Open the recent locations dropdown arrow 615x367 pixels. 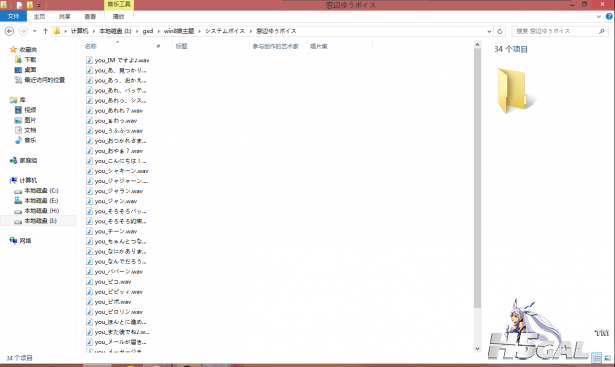click(x=35, y=31)
